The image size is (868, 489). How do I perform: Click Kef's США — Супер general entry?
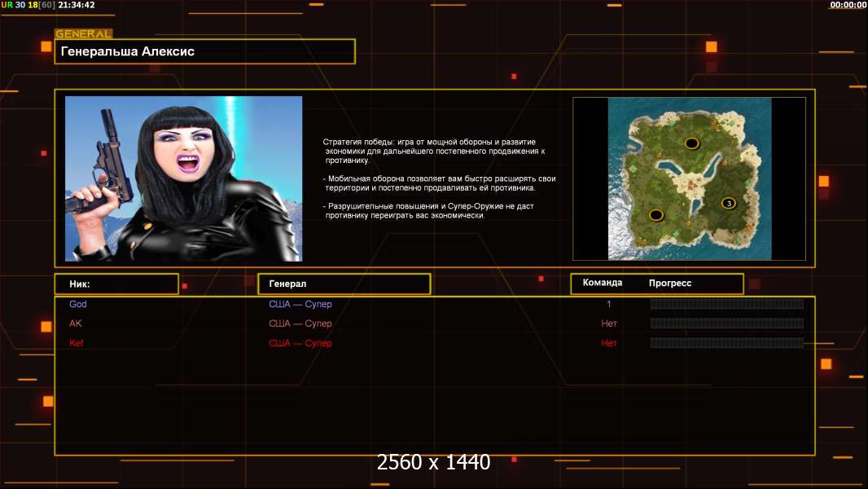(300, 343)
